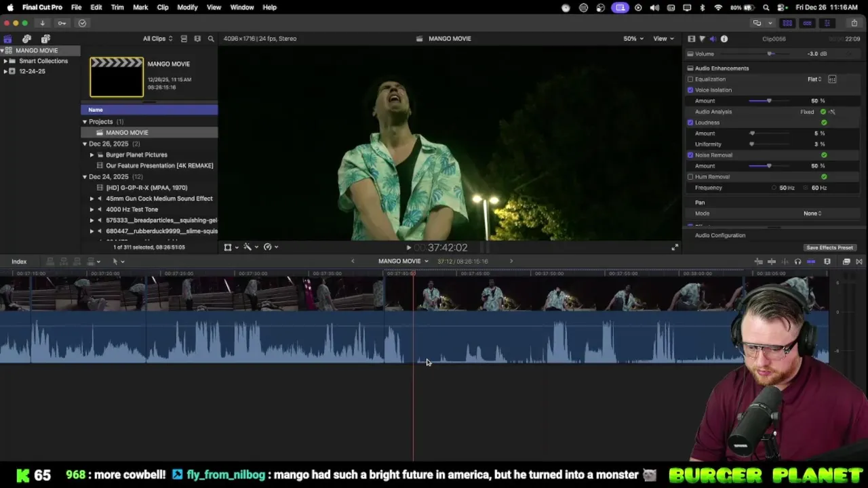Image resolution: width=868 pixels, height=488 pixels.
Task: Select the 60 Hz frequency radio button
Action: tap(806, 188)
